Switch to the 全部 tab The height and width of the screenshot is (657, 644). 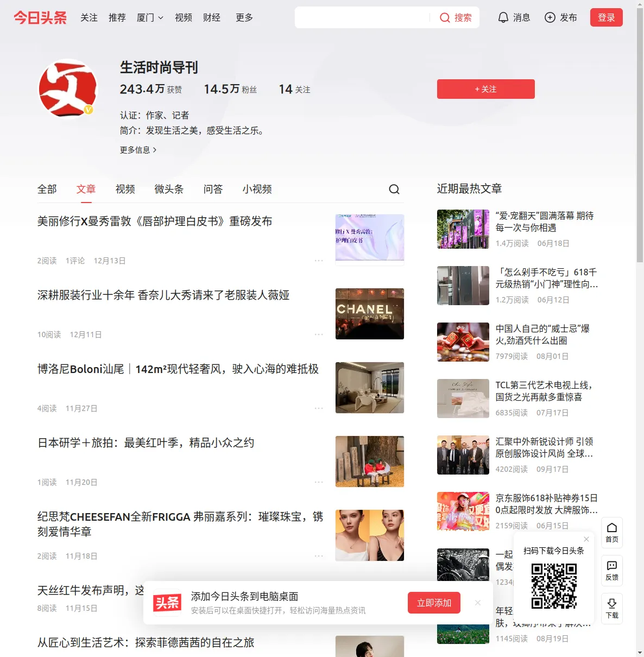click(47, 189)
